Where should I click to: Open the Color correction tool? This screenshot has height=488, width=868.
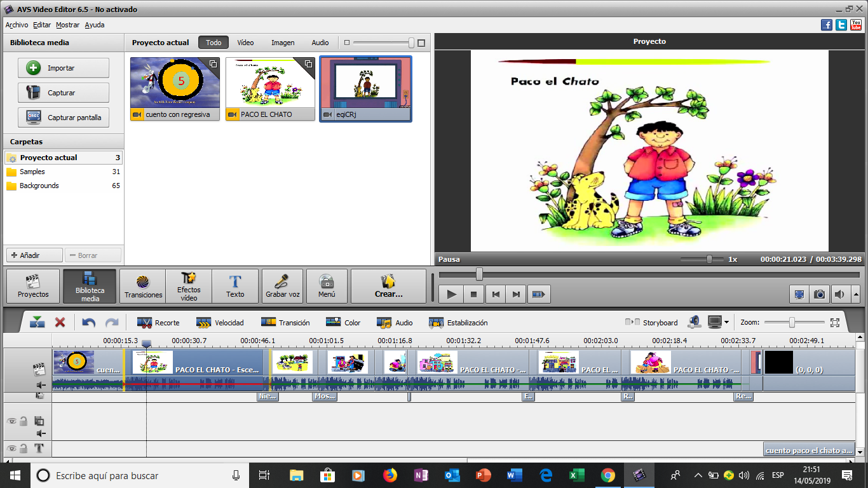pos(343,322)
